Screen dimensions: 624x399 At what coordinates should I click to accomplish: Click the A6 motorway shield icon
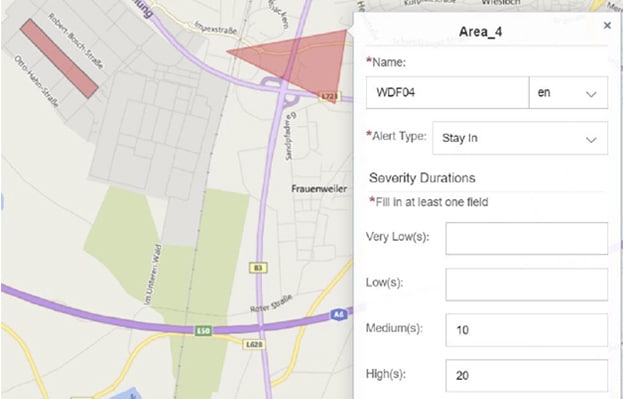click(338, 315)
